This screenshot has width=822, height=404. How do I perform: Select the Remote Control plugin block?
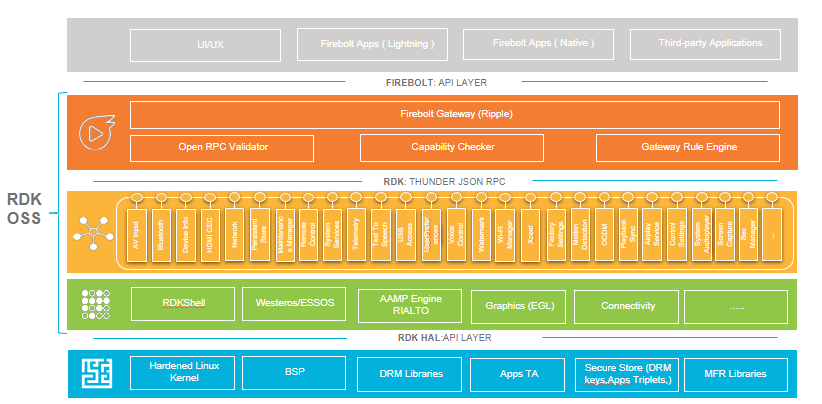click(308, 235)
